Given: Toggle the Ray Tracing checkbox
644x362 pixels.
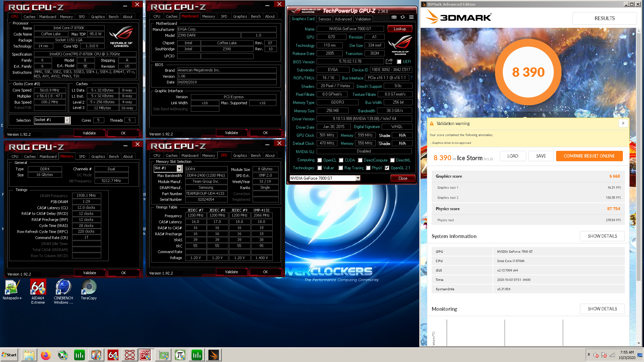Looking at the screenshot, I should click(x=341, y=168).
